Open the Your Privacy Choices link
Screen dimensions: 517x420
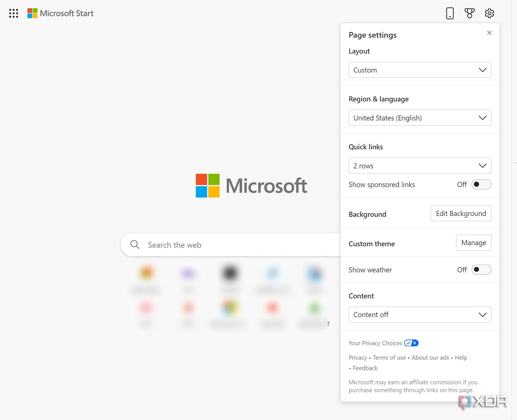click(x=375, y=343)
